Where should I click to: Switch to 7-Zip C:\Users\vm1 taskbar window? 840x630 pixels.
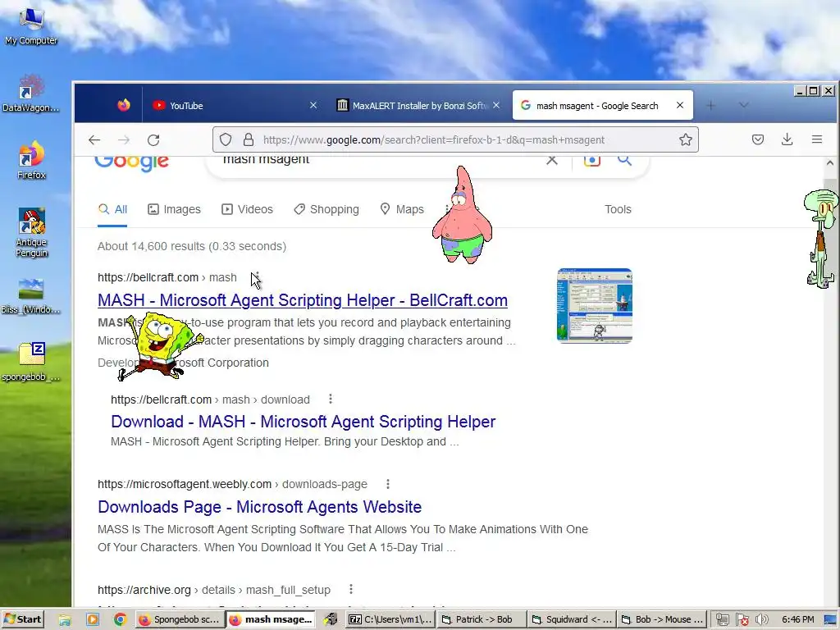point(390,620)
